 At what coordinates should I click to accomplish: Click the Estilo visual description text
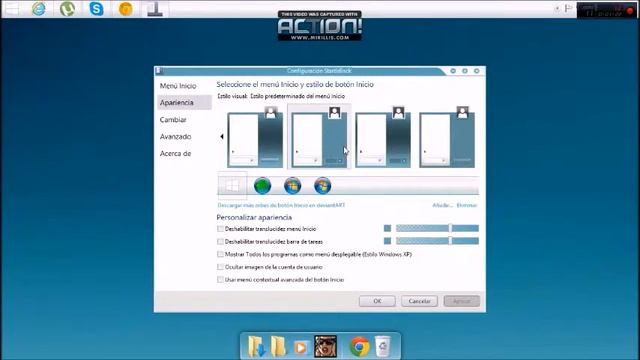281,96
